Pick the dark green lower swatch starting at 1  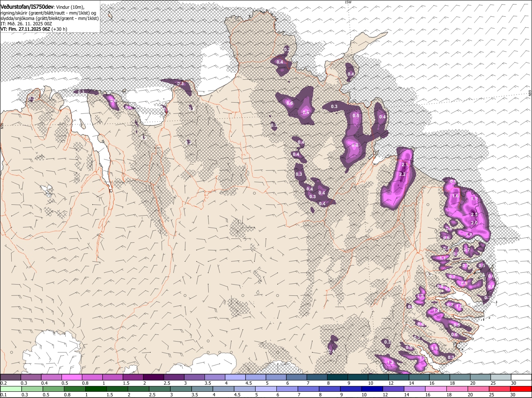click(96, 389)
